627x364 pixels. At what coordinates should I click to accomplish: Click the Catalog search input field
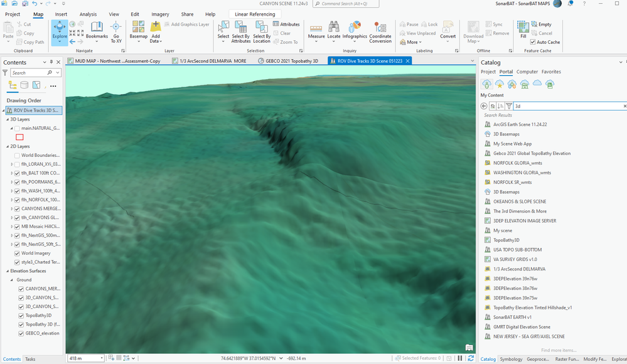568,106
